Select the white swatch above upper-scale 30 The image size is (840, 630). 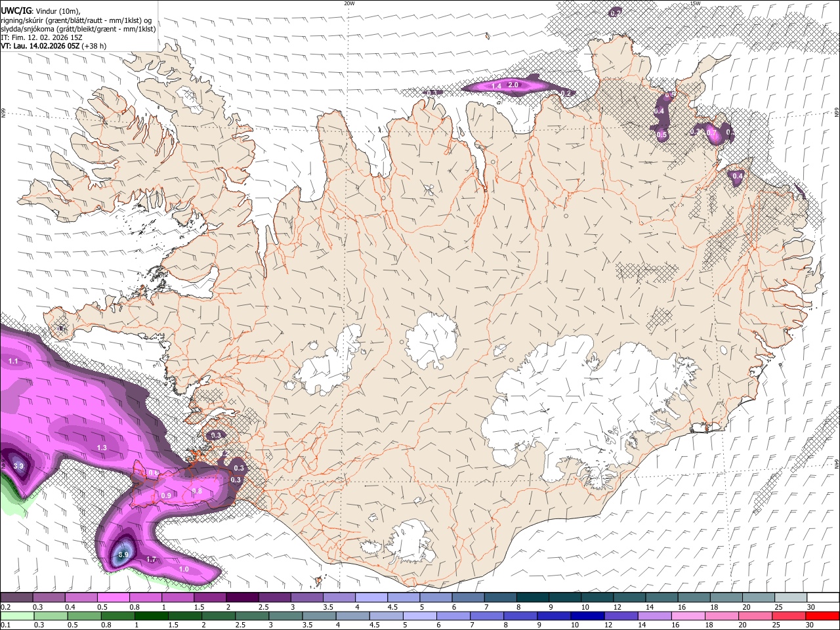[x=823, y=598]
